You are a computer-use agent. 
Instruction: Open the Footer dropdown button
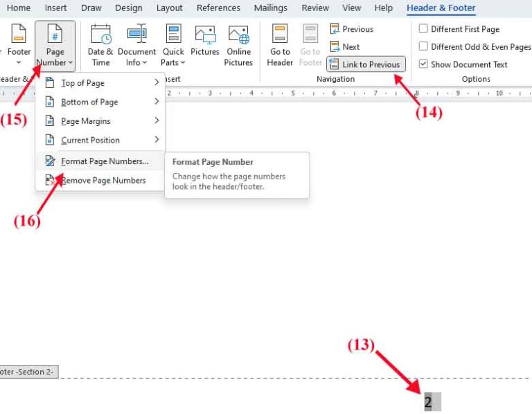pyautogui.click(x=19, y=44)
